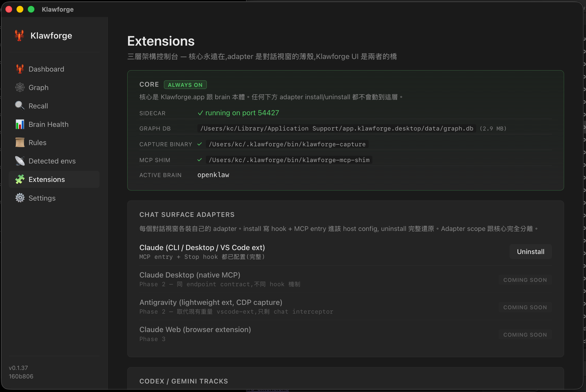Click Coming Soon badge for Antigravity
Screen dimensions: 586x392
[x=525, y=307]
